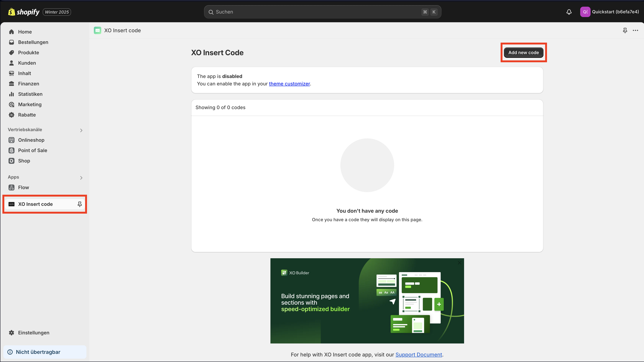Click the info icon beside Nicht übertragbar
This screenshot has height=362, width=644.
[x=10, y=352]
